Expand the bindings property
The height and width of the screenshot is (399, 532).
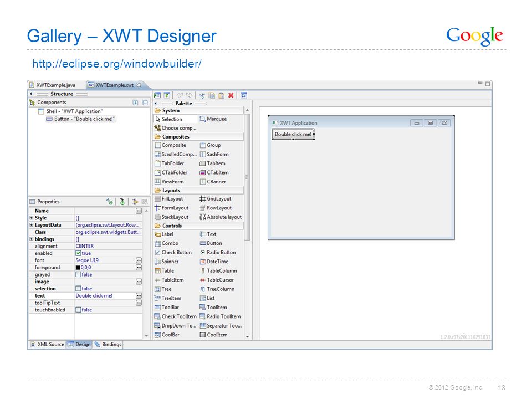[x=31, y=239]
